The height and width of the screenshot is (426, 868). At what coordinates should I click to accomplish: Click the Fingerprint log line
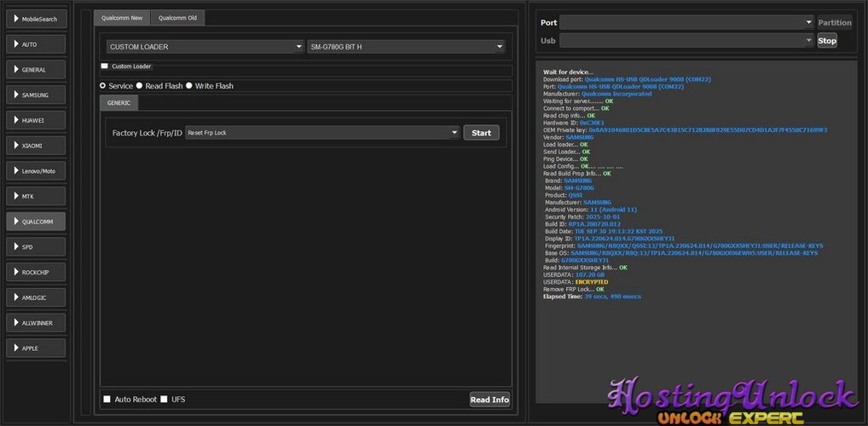tap(684, 245)
